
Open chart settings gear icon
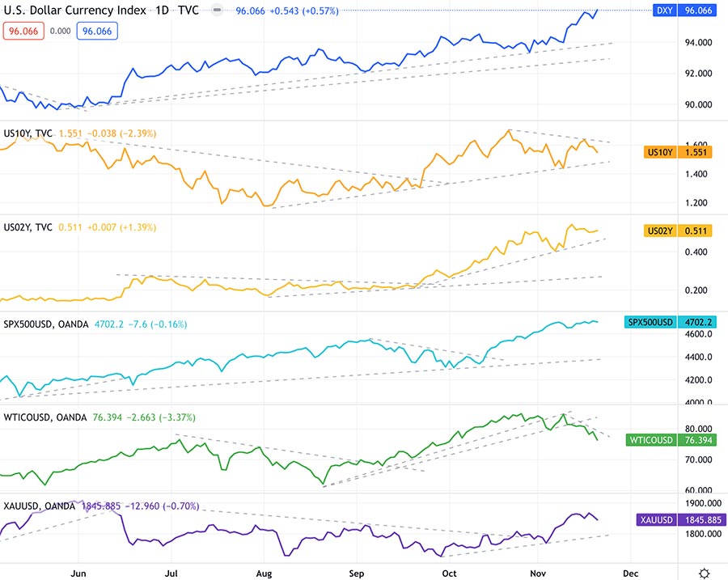click(705, 572)
